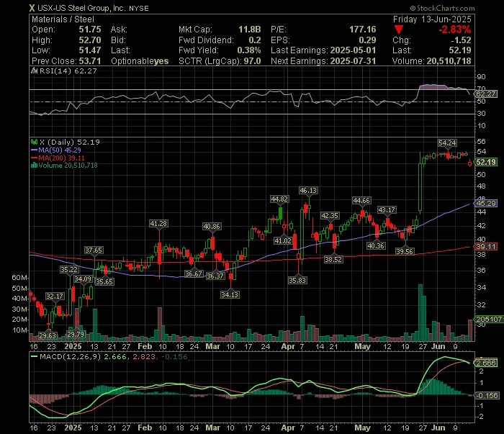Click the -2.83% percent change

coord(455,30)
